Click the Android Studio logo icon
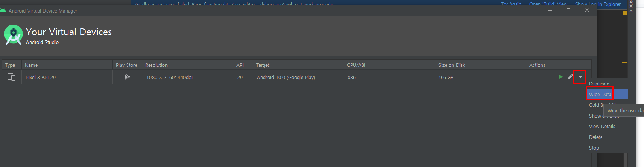Screen dimensions: 644x167 tap(13, 35)
